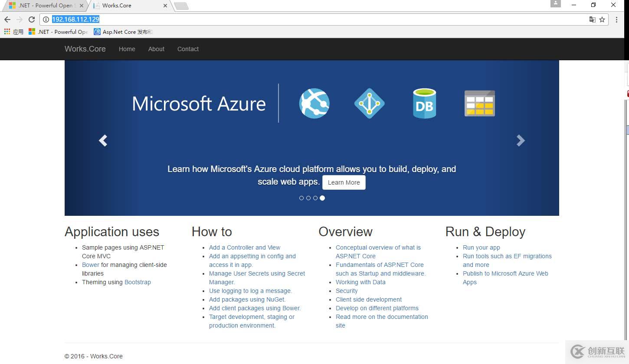Select the fourth carousel indicator dot
This screenshot has height=364, width=629.
322,198
